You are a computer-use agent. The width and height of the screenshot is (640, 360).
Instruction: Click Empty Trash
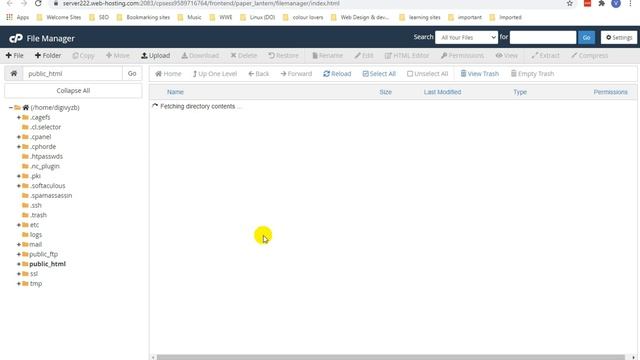click(x=532, y=73)
